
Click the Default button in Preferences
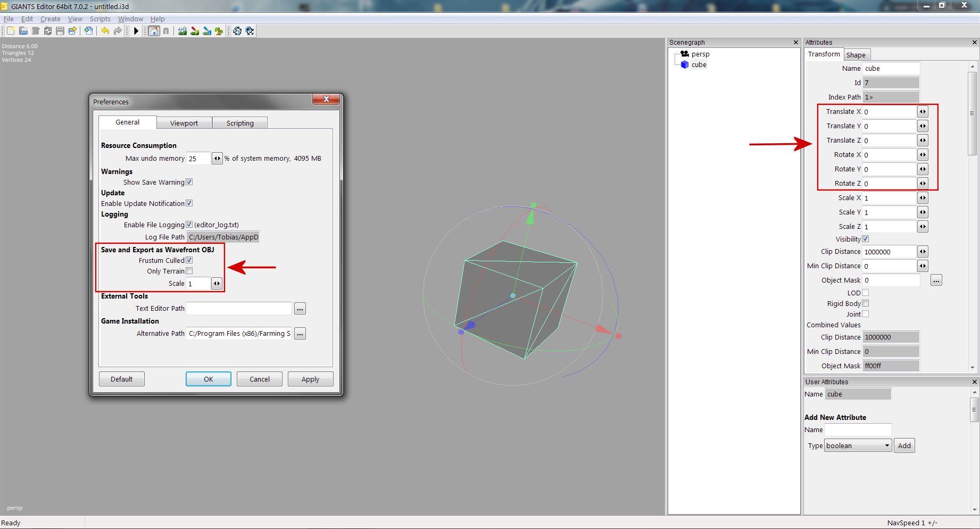coord(122,379)
